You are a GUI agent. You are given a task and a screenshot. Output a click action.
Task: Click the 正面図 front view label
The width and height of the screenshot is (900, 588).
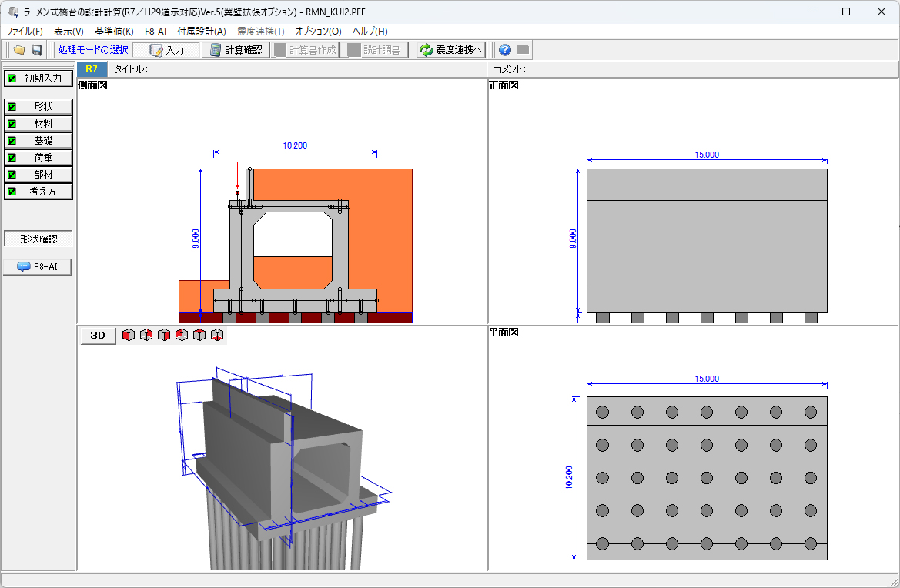(x=504, y=85)
